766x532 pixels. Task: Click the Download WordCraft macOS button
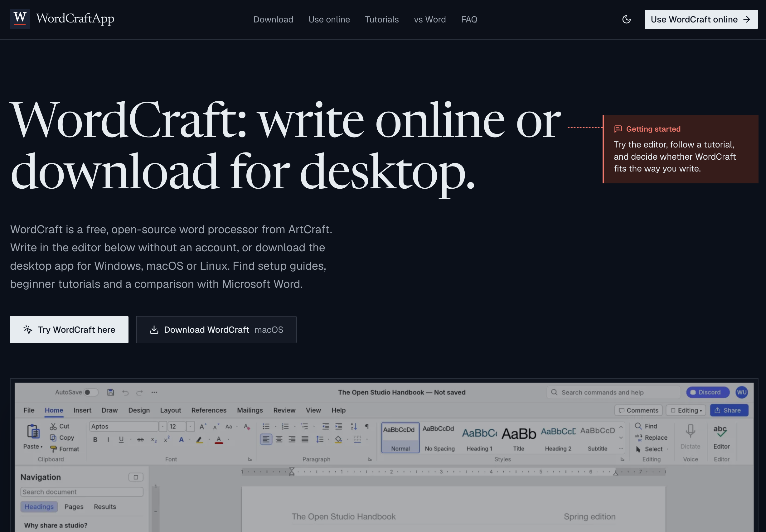(216, 330)
